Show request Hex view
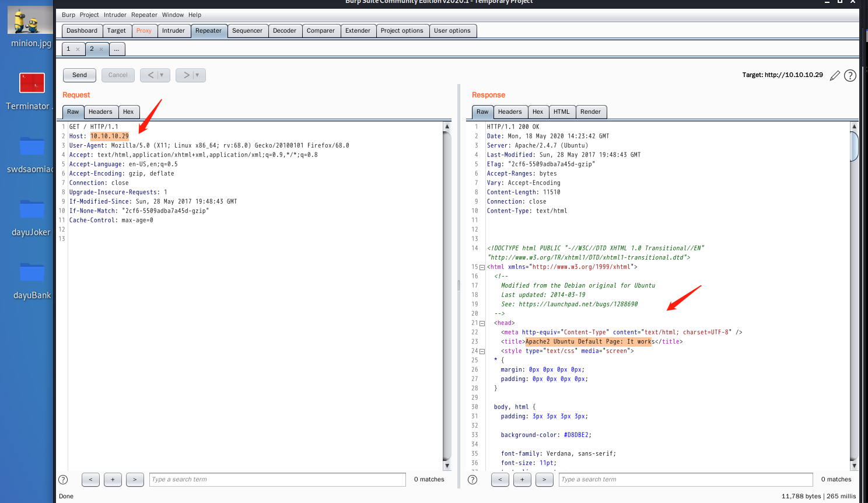 click(128, 112)
